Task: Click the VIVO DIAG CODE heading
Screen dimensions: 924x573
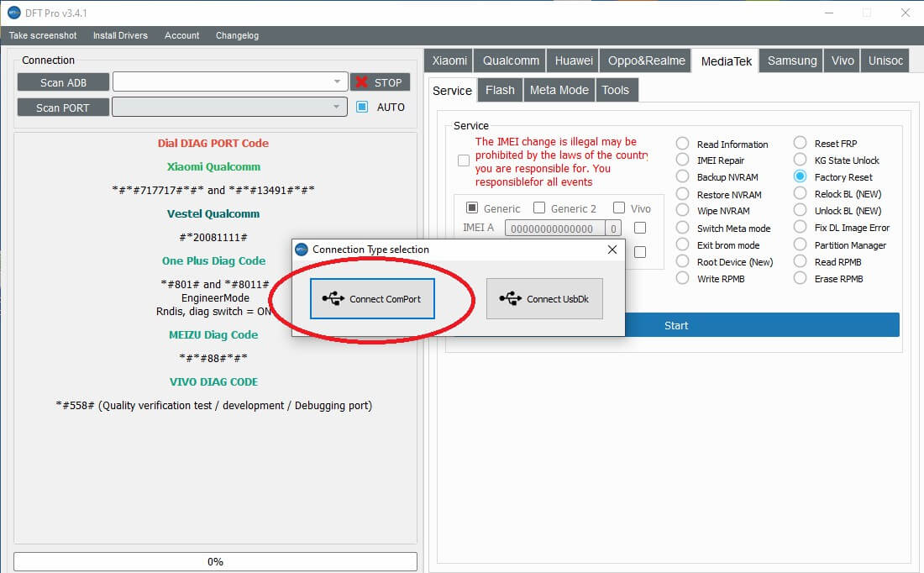Action: pos(213,381)
